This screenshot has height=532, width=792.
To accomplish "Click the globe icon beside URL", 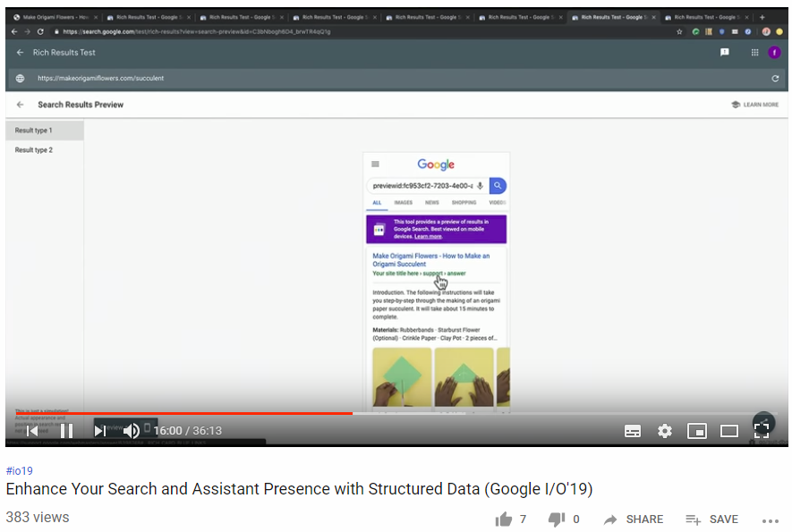I will tap(21, 79).
